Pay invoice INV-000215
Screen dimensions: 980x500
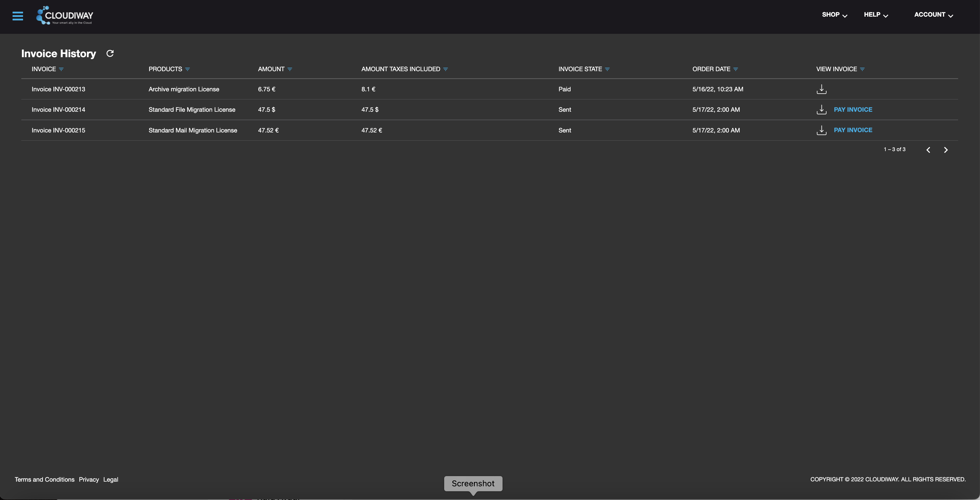tap(853, 130)
